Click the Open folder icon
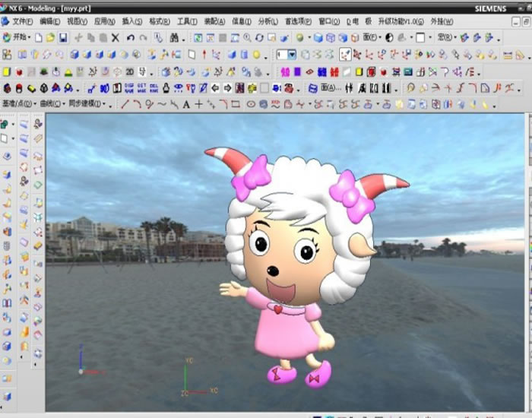This screenshot has width=532, height=418. point(50,37)
